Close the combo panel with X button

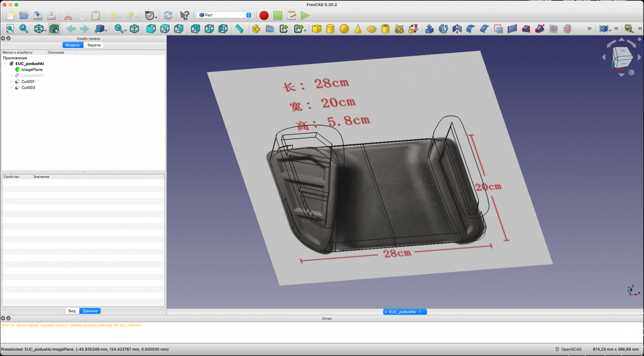point(3,38)
